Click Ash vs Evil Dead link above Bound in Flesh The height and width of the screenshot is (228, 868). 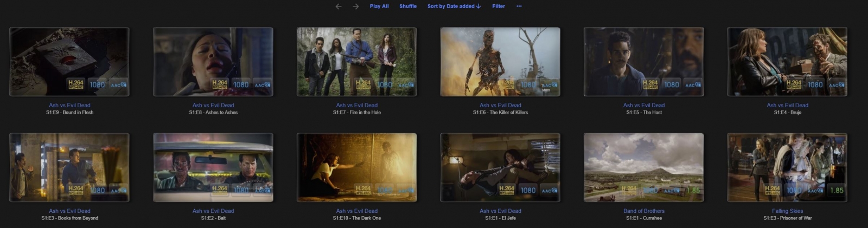click(69, 105)
